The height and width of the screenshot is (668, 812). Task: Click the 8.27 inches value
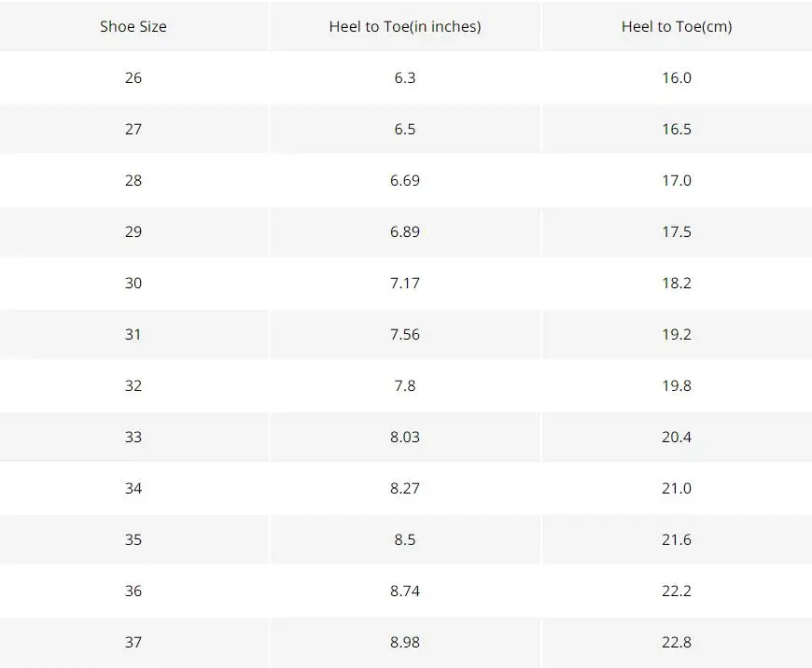point(405,488)
